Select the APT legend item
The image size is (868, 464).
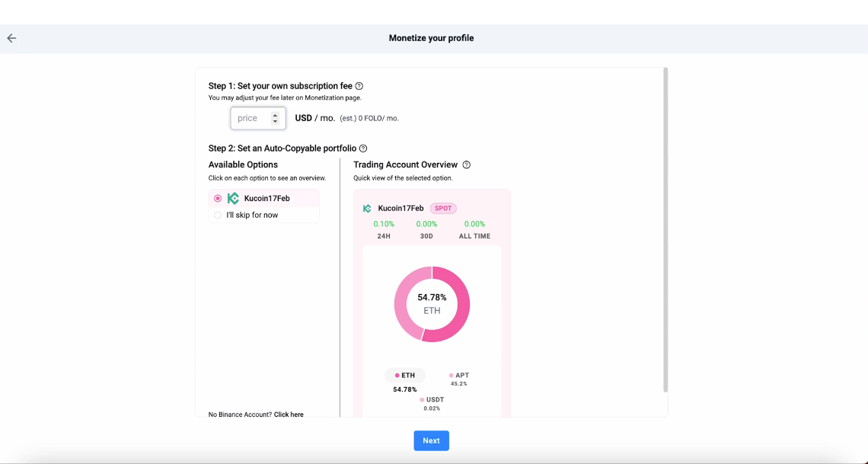click(459, 379)
